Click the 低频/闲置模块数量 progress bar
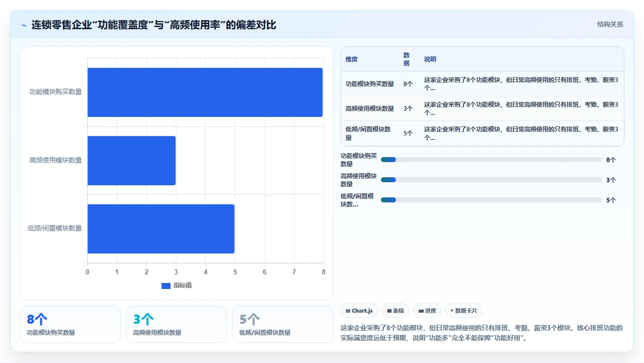644x363 pixels. coord(492,200)
